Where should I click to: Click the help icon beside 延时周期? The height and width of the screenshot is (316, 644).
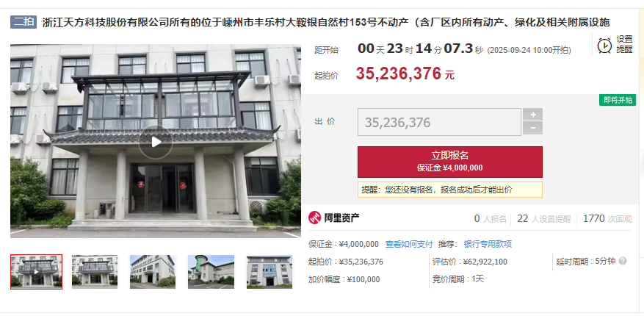coord(623,261)
